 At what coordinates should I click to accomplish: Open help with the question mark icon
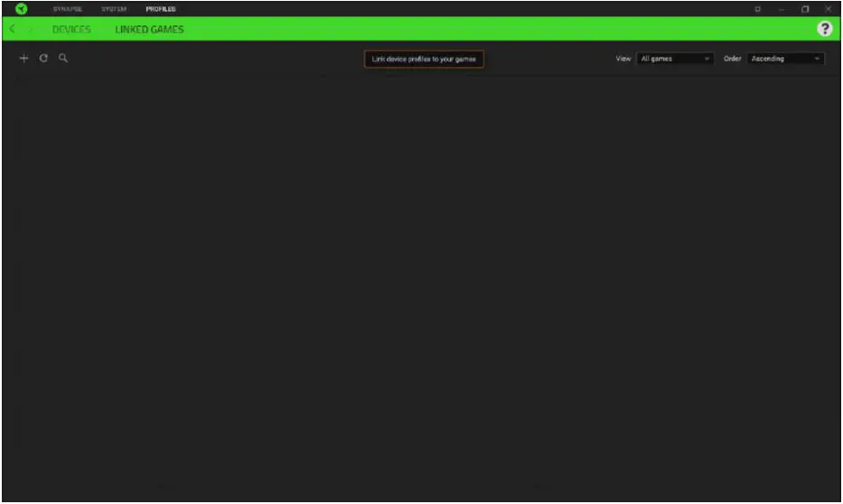(x=824, y=29)
